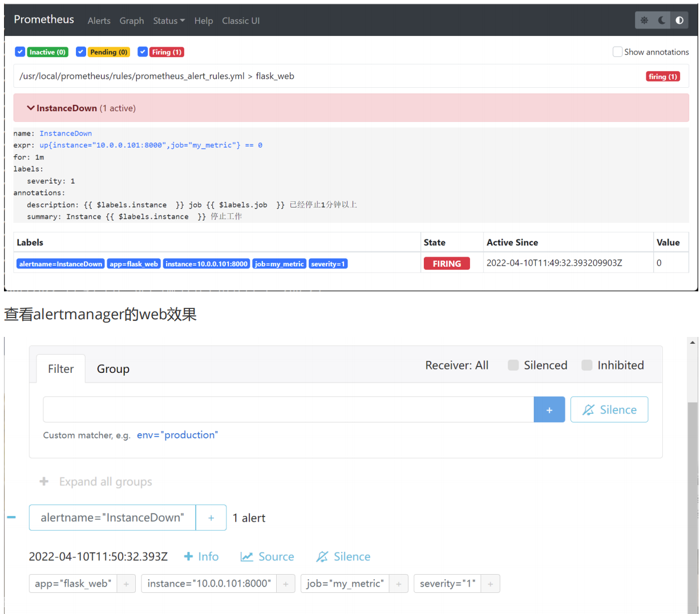Click the instance=10.0.0.101:8000 label badge
The height and width of the screenshot is (614, 700).
[x=207, y=264]
